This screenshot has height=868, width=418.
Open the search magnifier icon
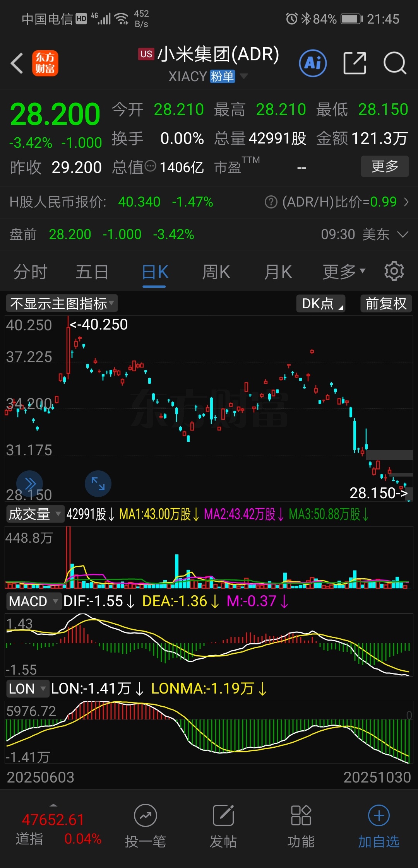point(395,63)
